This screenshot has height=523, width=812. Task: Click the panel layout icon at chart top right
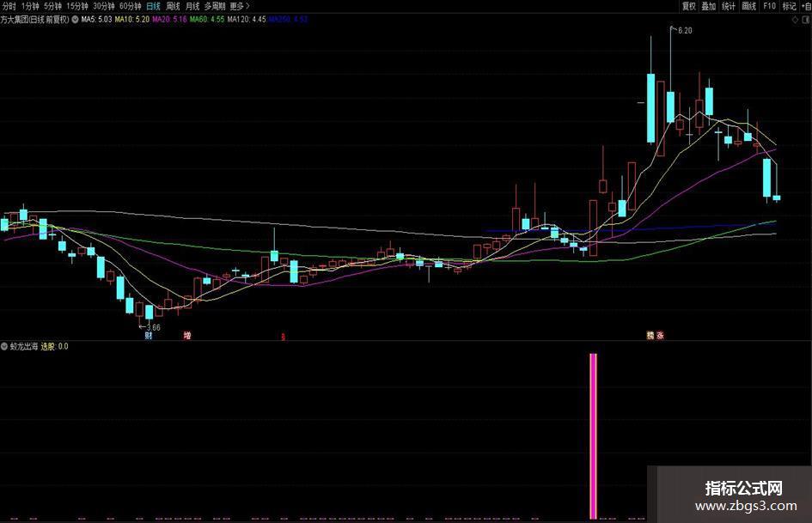pyautogui.click(x=806, y=20)
